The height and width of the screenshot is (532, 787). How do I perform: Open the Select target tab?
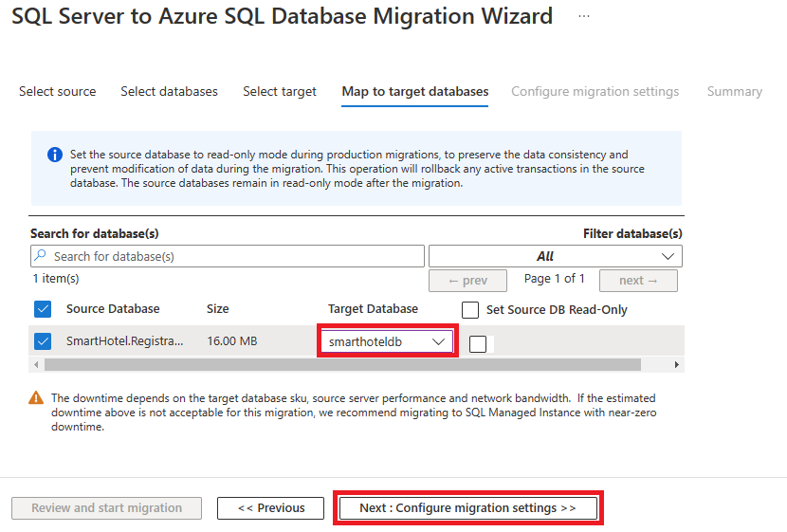(280, 91)
